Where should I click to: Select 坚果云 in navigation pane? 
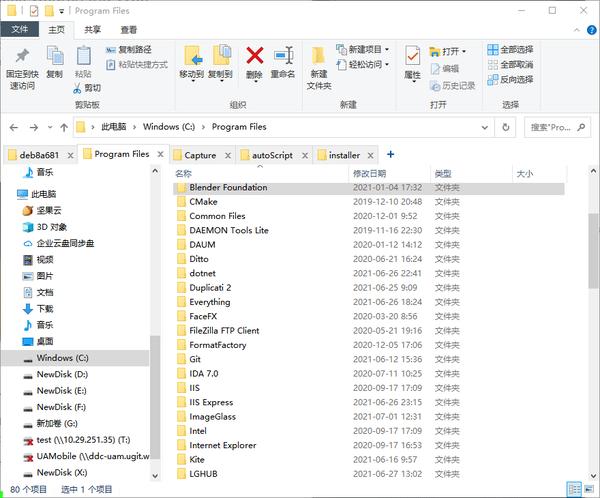click(49, 211)
